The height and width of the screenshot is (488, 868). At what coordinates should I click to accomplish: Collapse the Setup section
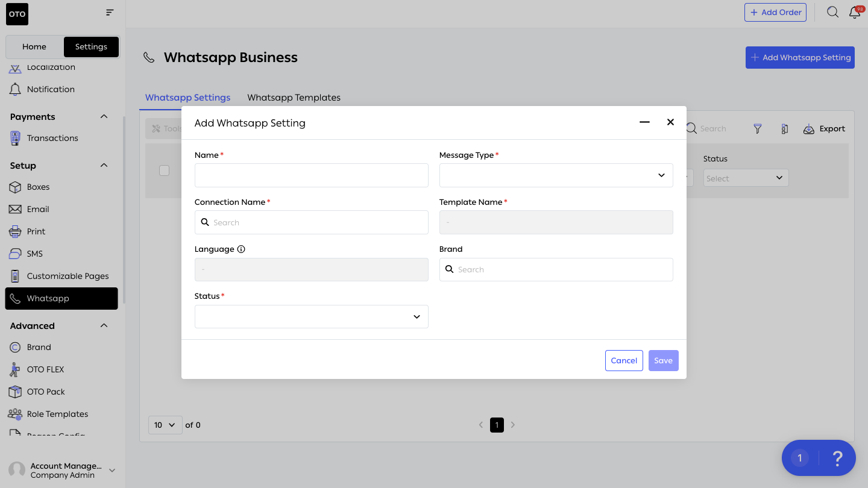coord(104,165)
